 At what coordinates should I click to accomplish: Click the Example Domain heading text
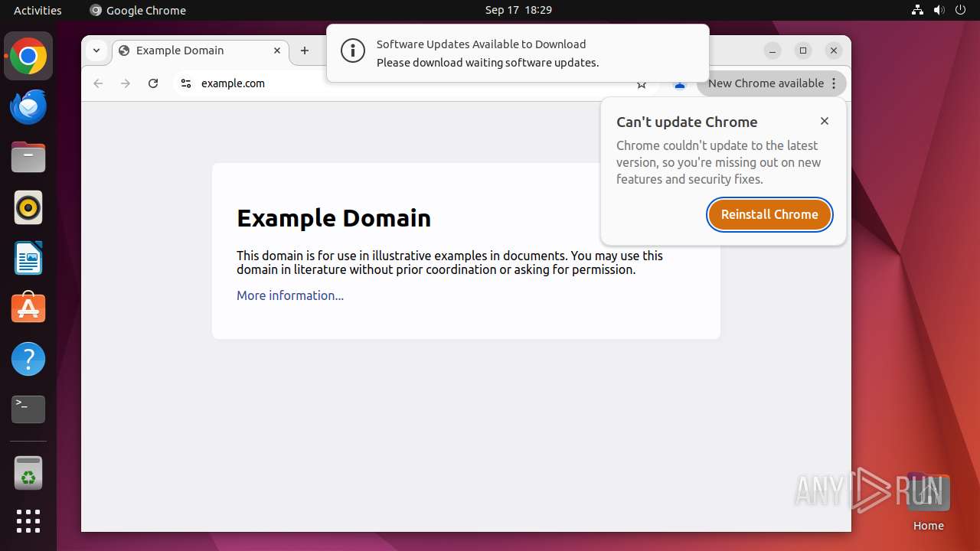[x=334, y=218]
